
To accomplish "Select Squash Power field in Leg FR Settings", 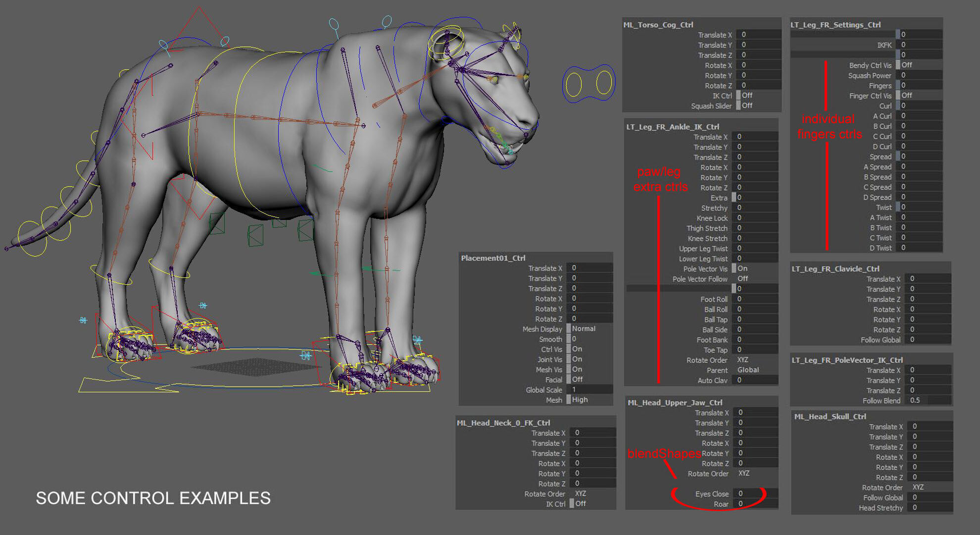I will point(919,75).
